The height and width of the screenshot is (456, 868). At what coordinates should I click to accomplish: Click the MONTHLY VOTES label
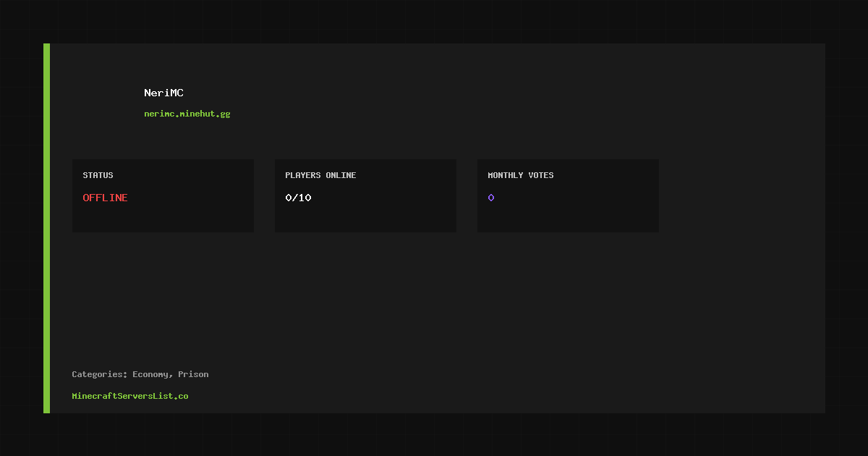click(x=521, y=175)
